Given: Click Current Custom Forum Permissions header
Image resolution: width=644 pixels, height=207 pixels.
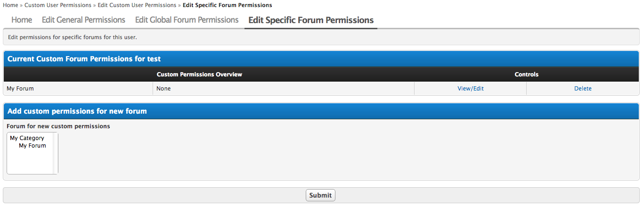Looking at the screenshot, I should 84,59.
